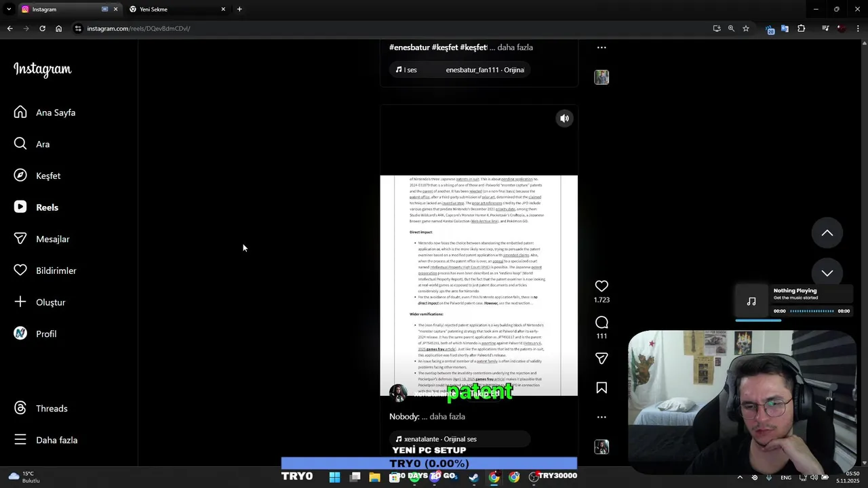Viewport: 868px width, 488px height.
Task: Open a new browser tab
Action: point(239,9)
